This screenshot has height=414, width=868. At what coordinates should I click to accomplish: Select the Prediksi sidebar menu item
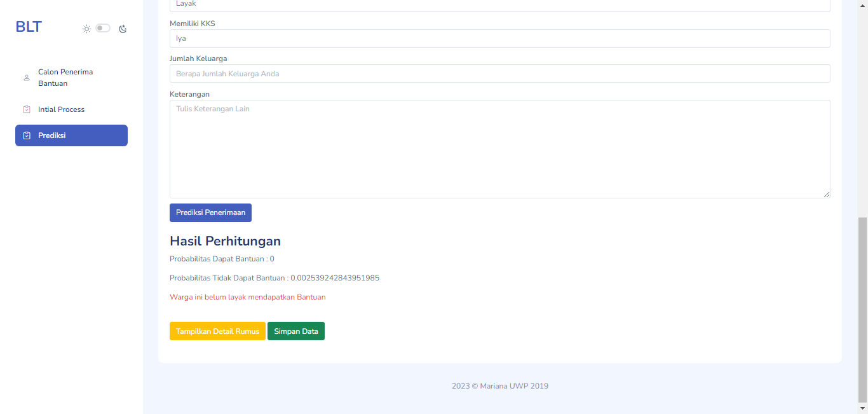pos(71,135)
